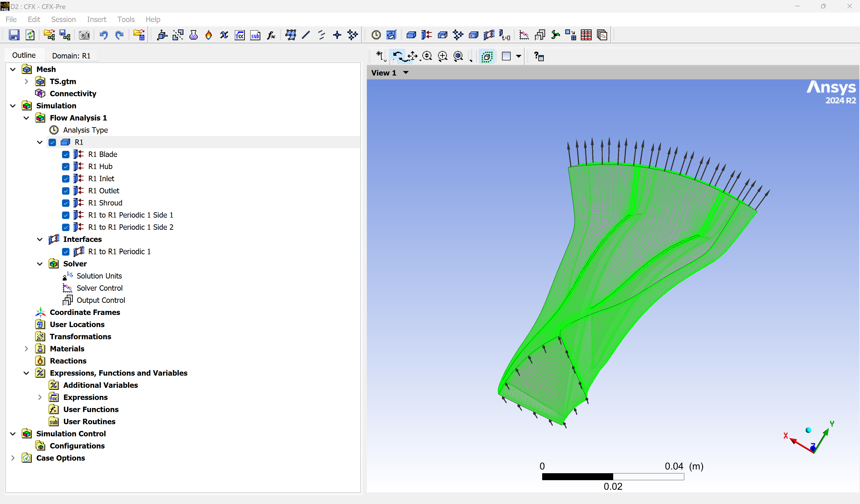860x504 pixels.
Task: Open the Session menu
Action: pyautogui.click(x=63, y=20)
